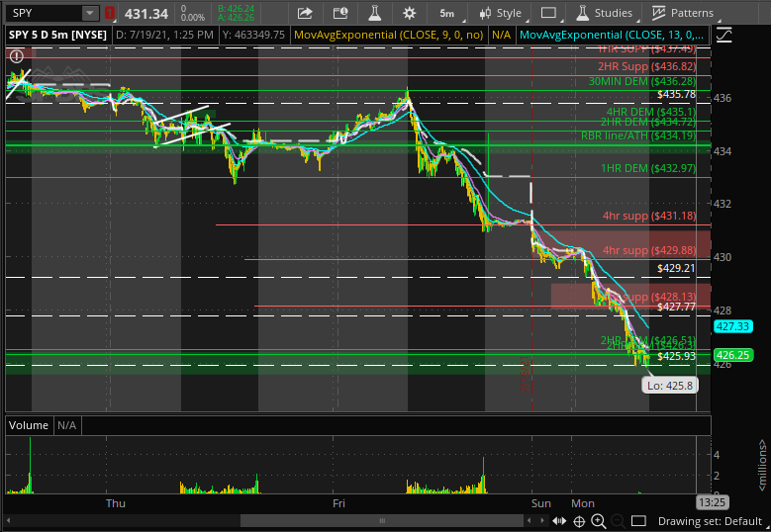This screenshot has width=771, height=532.
Task: Click the A: 426.26 ask value
Action: tap(236, 18)
